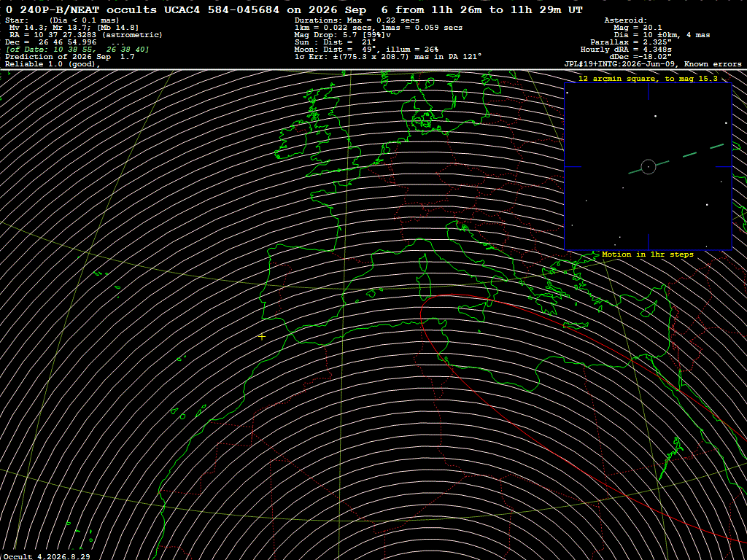Image resolution: width=747 pixels, height=560 pixels.
Task: Click the Prediction of 2026 Sep 1.7 line
Action: (x=69, y=56)
